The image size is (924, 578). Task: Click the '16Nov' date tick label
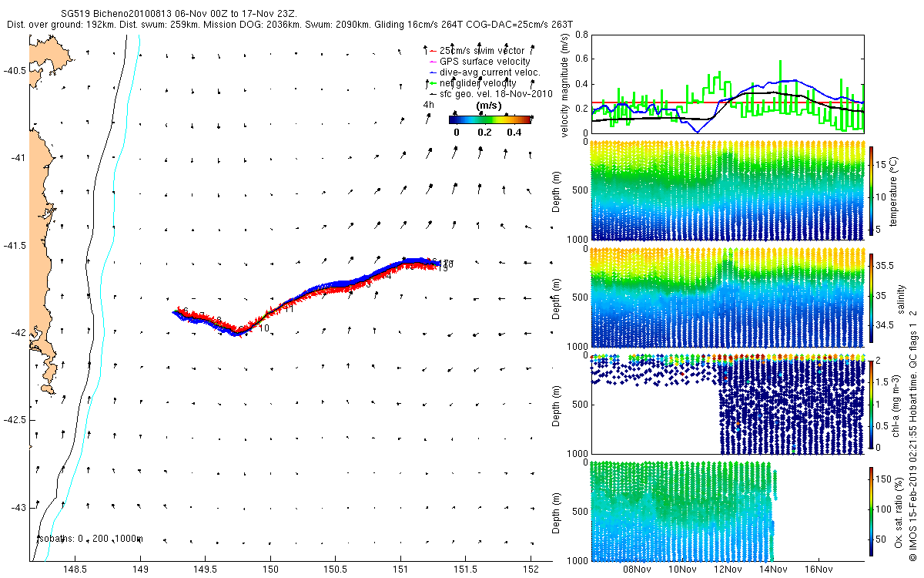point(819,570)
